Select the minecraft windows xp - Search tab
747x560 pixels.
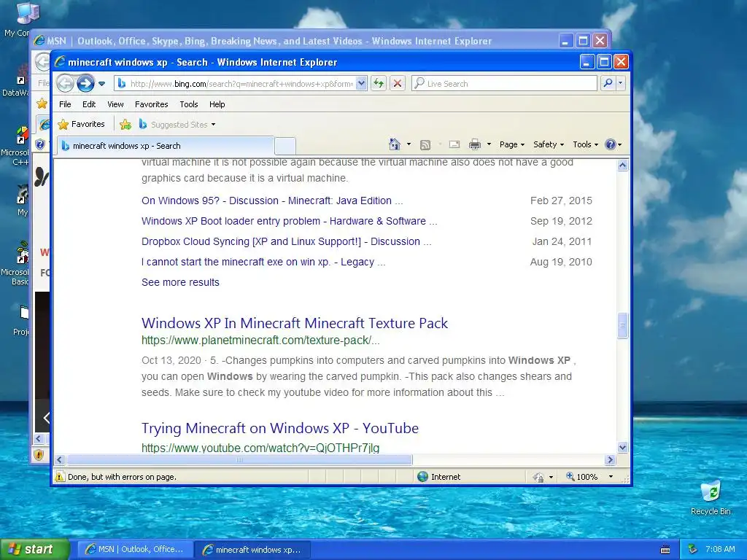click(x=166, y=146)
